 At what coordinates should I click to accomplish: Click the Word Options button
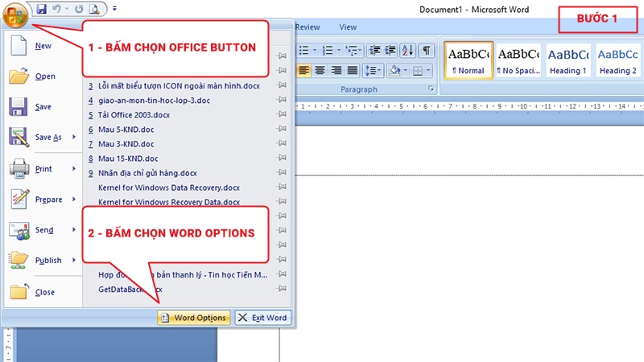pos(194,318)
